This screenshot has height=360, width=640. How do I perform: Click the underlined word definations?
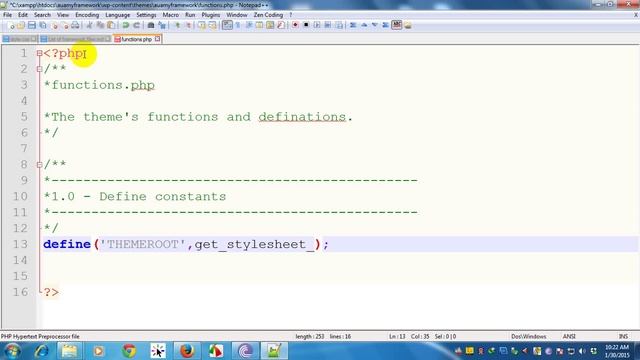click(x=302, y=117)
